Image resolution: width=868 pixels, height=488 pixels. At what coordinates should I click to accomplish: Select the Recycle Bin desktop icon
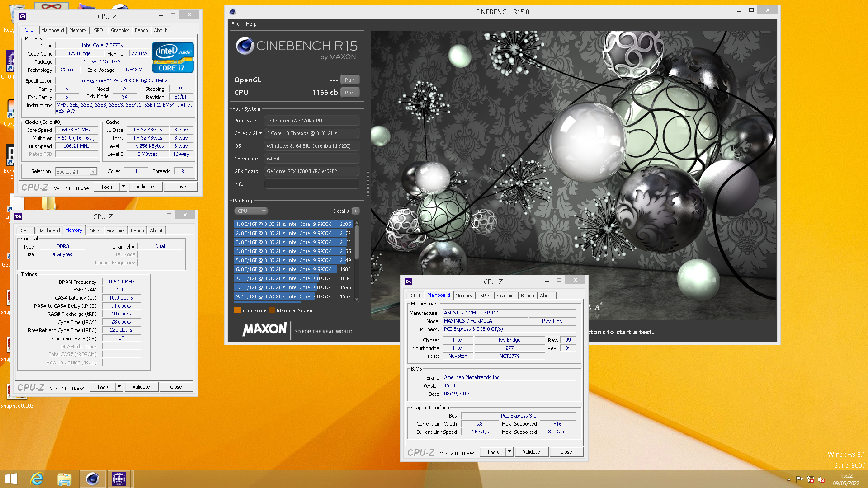tap(9, 18)
